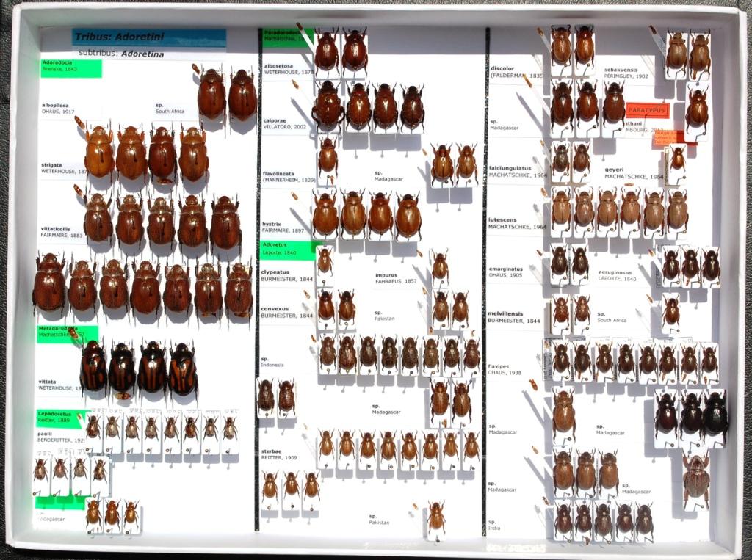The image size is (752, 560).
Task: Click the melvillensis Burmeister label
Action: [514, 317]
